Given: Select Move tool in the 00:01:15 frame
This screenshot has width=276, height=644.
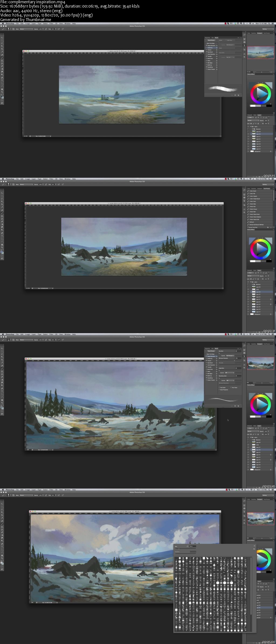Looking at the screenshot, I should [2, 38].
